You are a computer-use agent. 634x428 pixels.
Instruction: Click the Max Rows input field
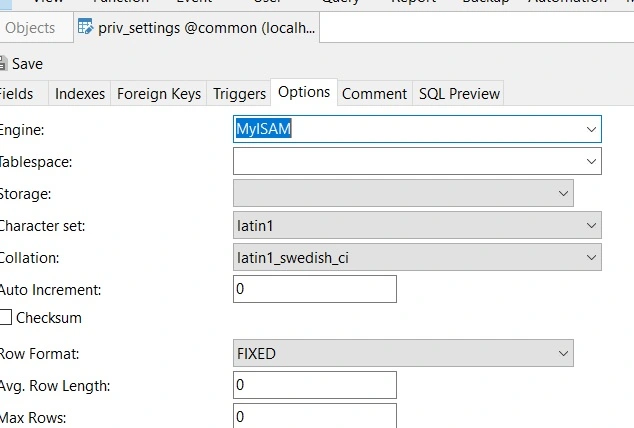click(x=315, y=416)
